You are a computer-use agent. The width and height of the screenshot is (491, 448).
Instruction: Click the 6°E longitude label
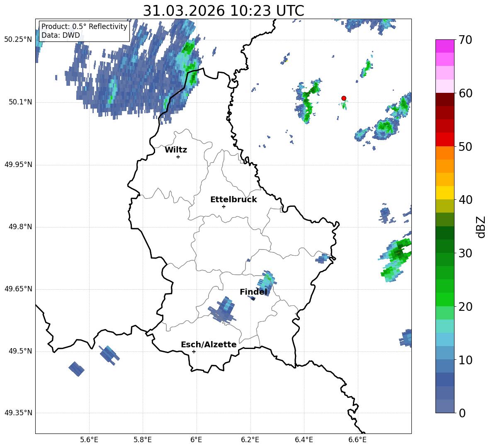(x=196, y=440)
